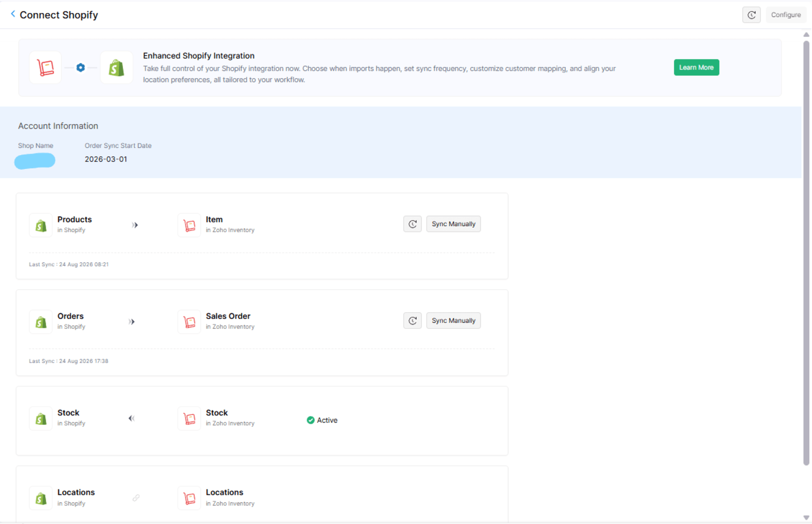
Task: Click the vertical scrollbar thumb
Action: 806,253
